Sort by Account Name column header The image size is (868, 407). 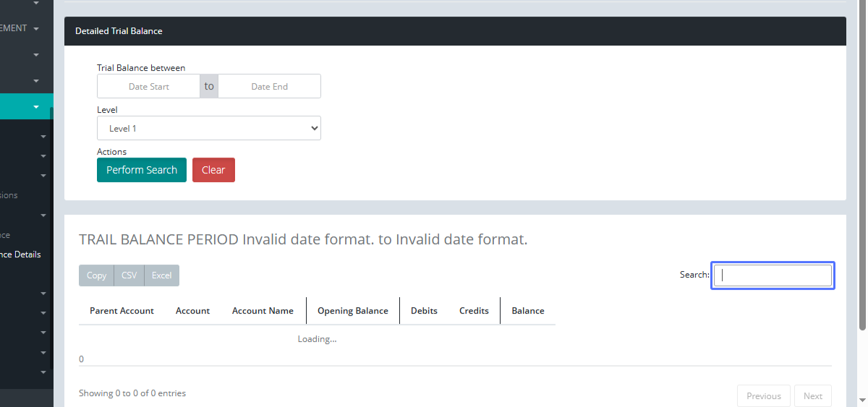(263, 311)
